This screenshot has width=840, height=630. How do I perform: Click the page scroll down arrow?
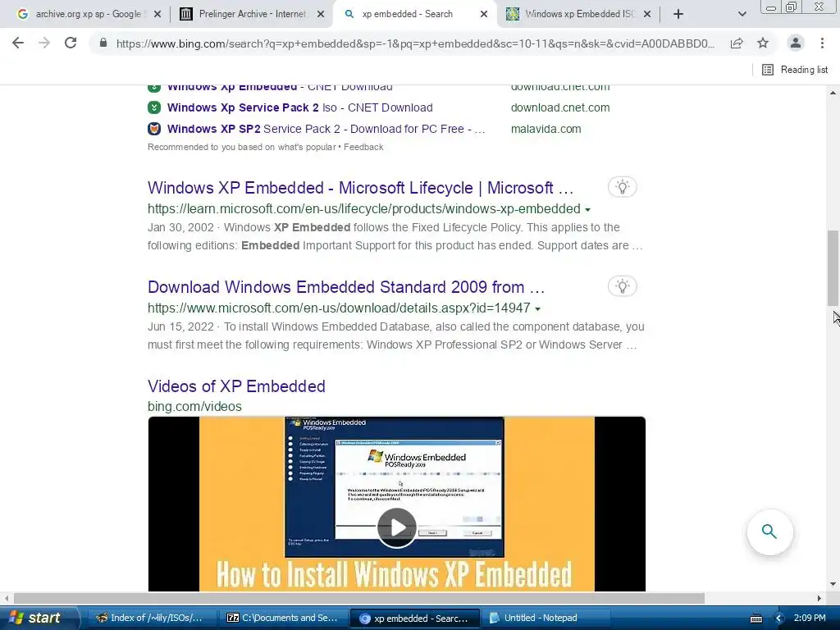click(833, 584)
